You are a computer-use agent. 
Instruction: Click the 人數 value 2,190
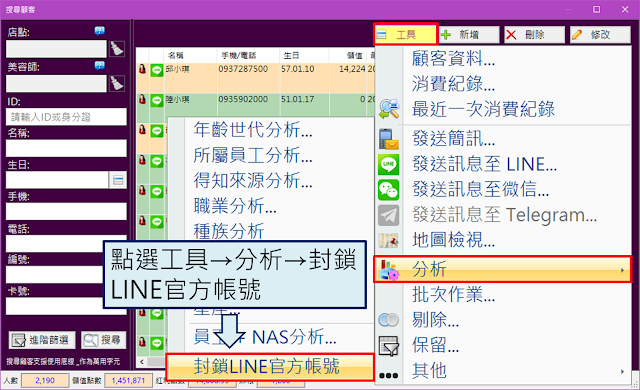(x=45, y=381)
